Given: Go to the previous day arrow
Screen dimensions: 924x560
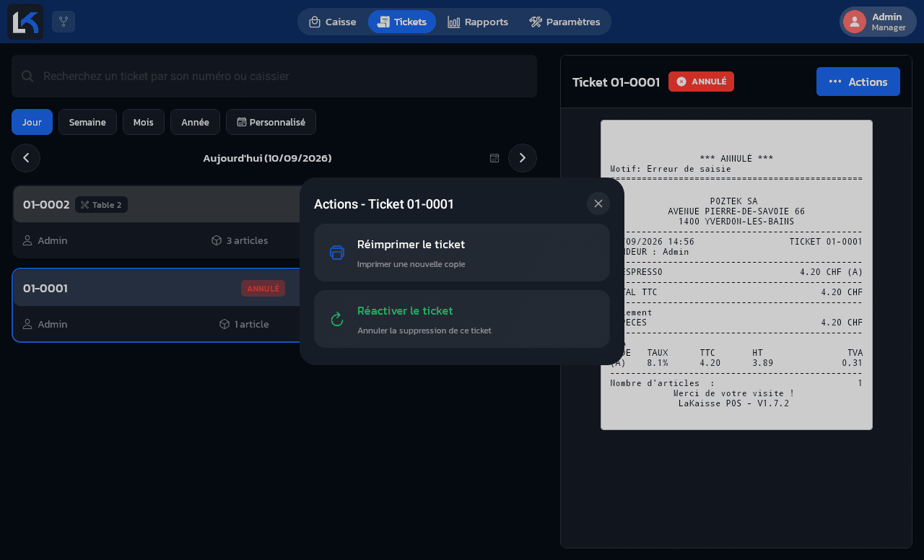Looking at the screenshot, I should 26,158.
